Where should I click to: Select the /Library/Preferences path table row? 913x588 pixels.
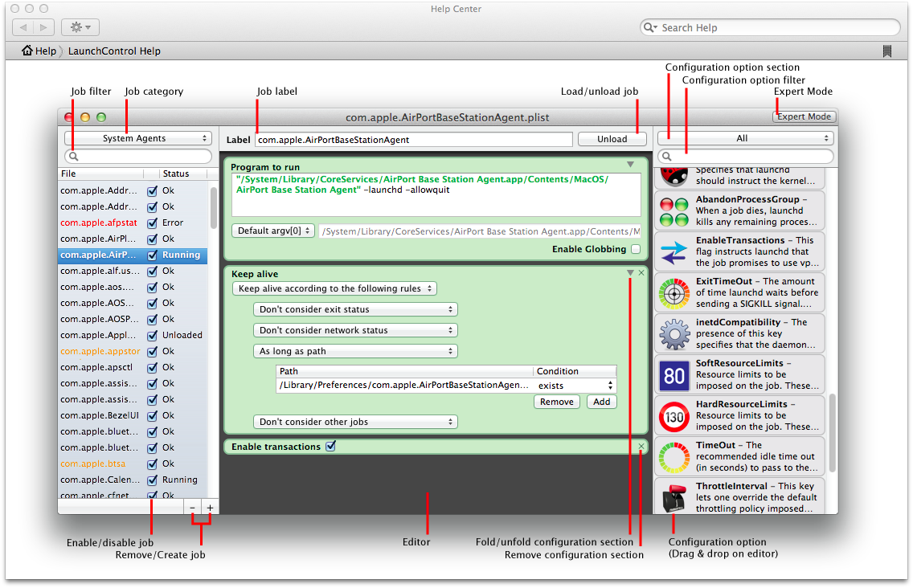(446, 386)
